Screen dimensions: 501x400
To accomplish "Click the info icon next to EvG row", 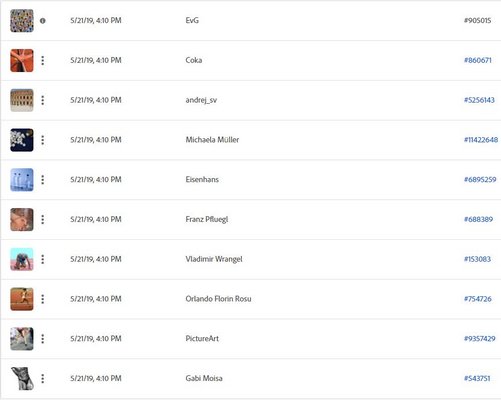I will click(x=43, y=21).
